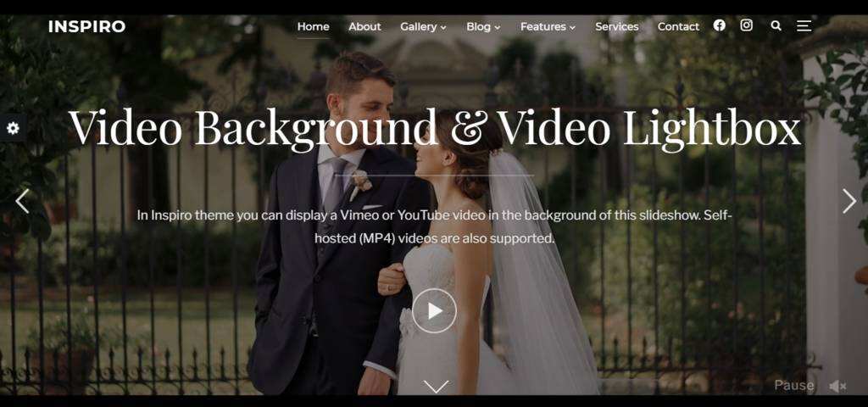Expand the Features dropdown menu
This screenshot has height=407, width=868.
548,26
